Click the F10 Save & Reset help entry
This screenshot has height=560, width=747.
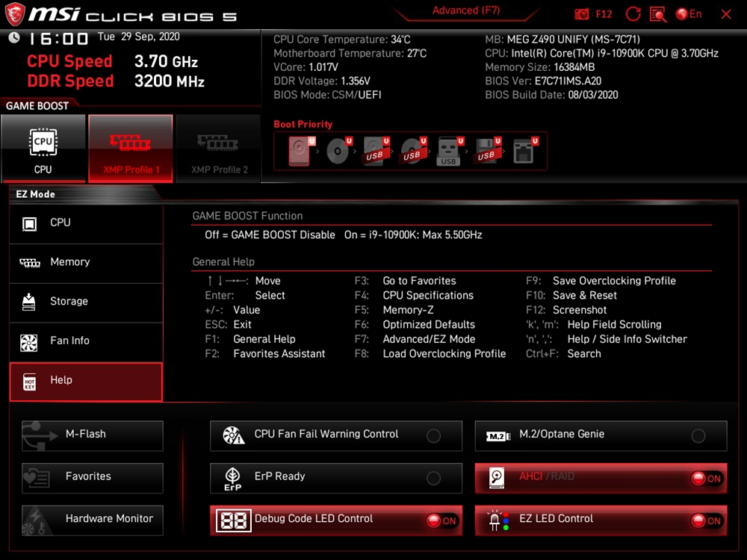click(571, 296)
